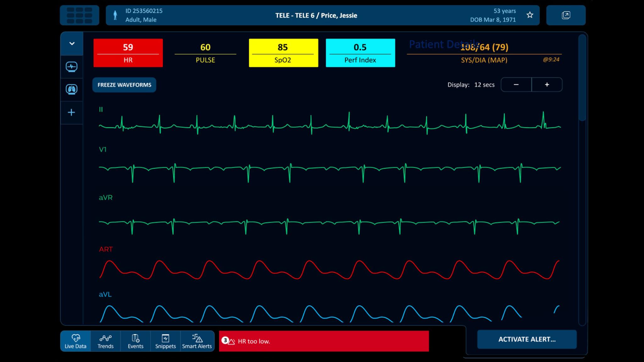Image resolution: width=644 pixels, height=362 pixels.
Task: Add new view with plus icon
Action: point(72,112)
